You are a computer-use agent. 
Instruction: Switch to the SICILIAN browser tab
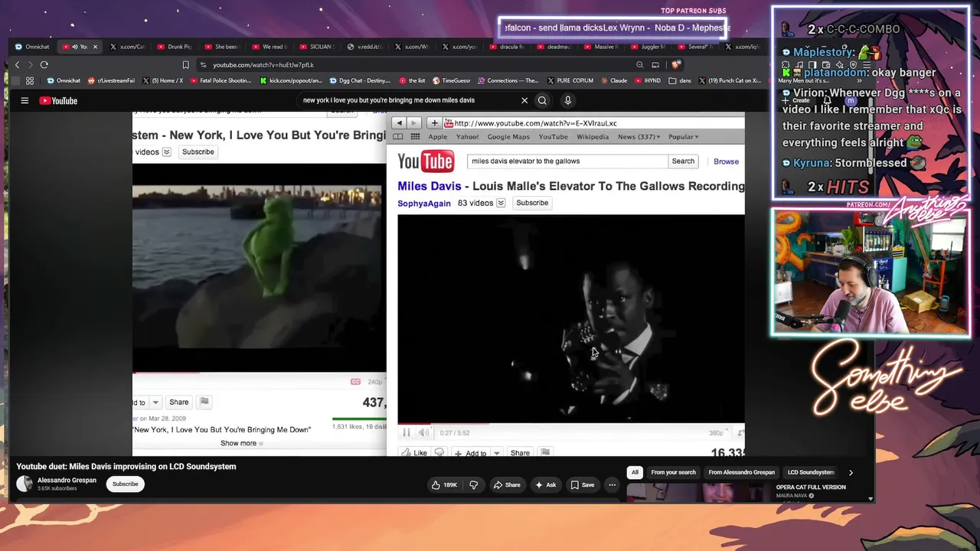[x=318, y=47]
